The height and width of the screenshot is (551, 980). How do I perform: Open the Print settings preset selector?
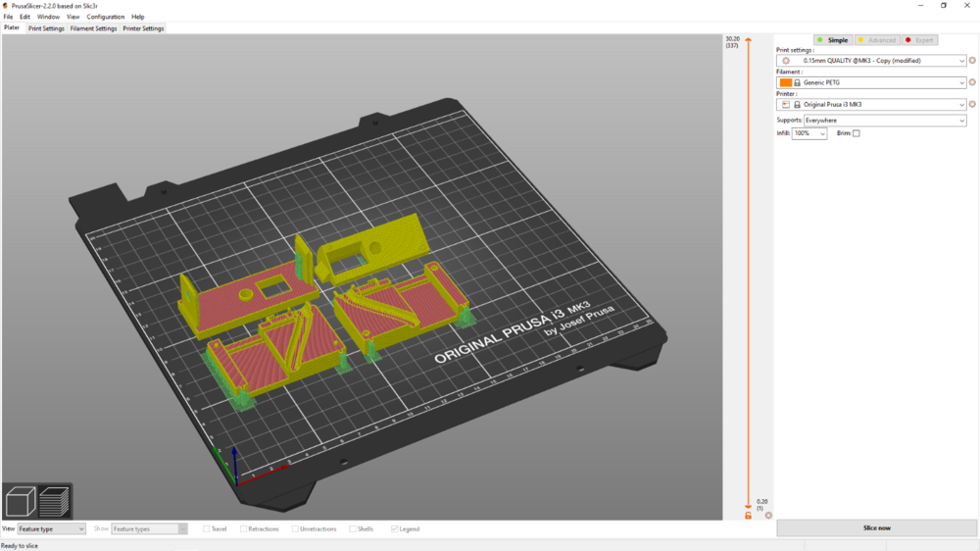tap(877, 61)
